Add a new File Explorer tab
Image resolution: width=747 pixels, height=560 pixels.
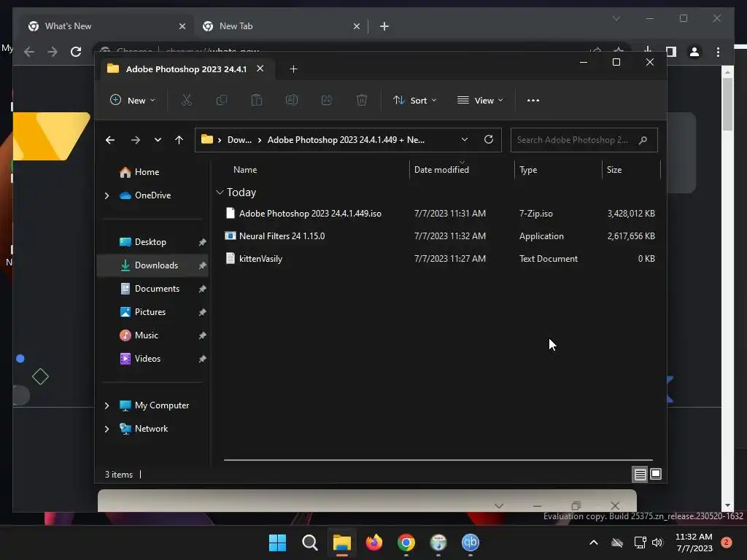point(293,69)
